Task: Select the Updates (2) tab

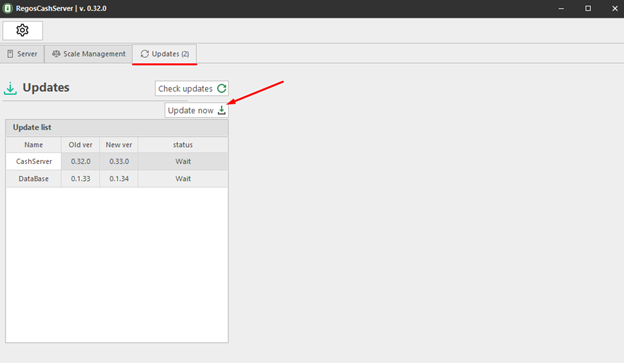Action: [x=164, y=54]
